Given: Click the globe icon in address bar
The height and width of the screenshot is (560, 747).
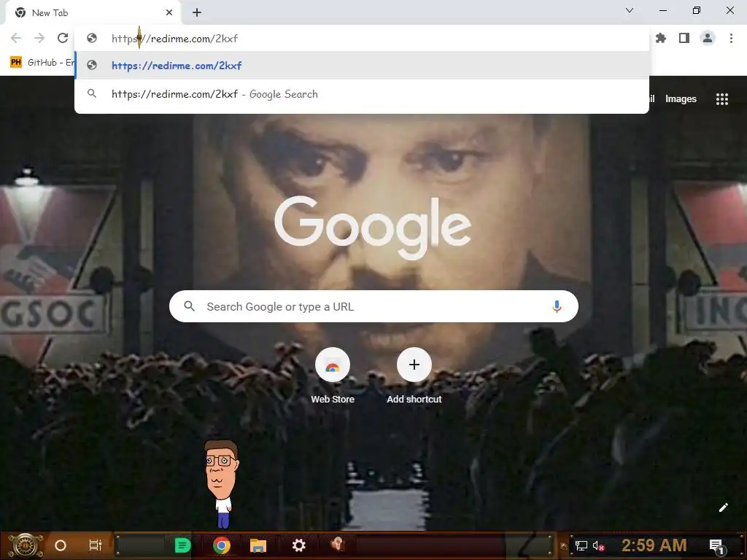Looking at the screenshot, I should tap(92, 38).
